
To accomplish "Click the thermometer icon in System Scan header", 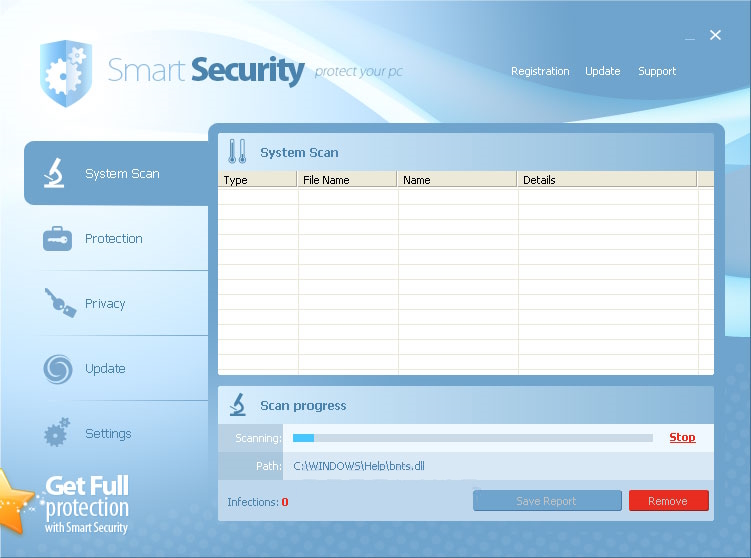I will click(x=237, y=152).
